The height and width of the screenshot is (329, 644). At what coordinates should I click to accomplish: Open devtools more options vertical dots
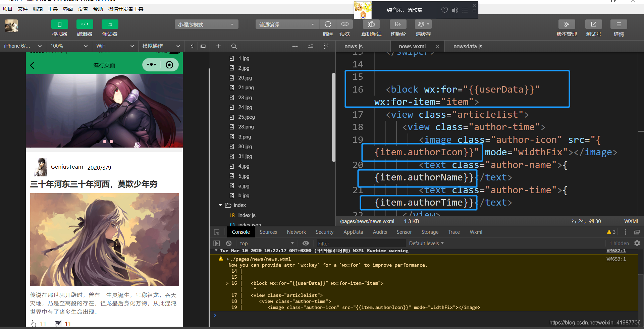[x=625, y=232]
